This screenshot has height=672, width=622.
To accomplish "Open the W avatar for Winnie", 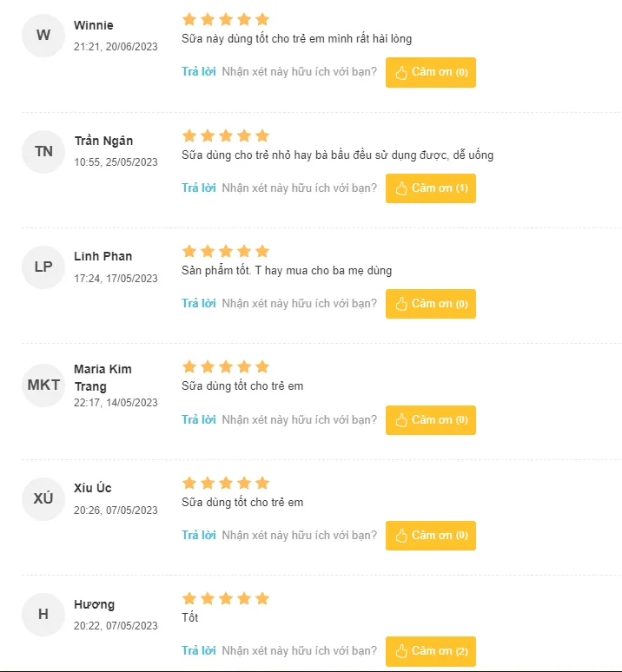I will pos(43,36).
